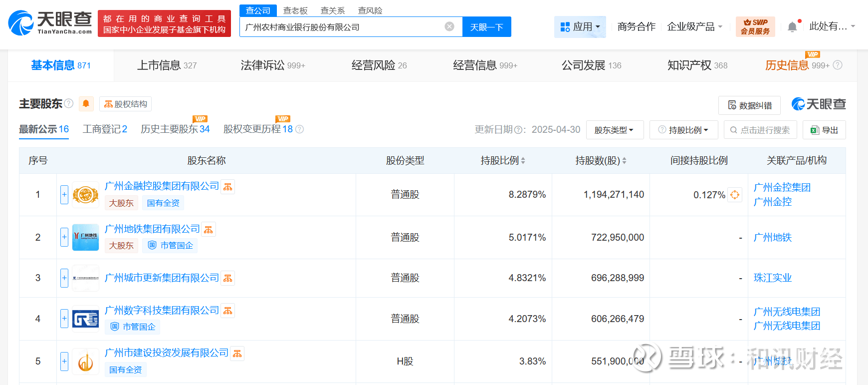
Task: Click the 广州金融控股集团 company logo
Action: pos(86,195)
